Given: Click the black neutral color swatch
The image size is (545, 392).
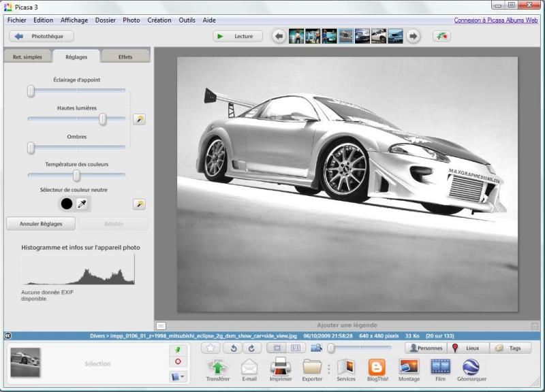Looking at the screenshot, I should point(66,203).
